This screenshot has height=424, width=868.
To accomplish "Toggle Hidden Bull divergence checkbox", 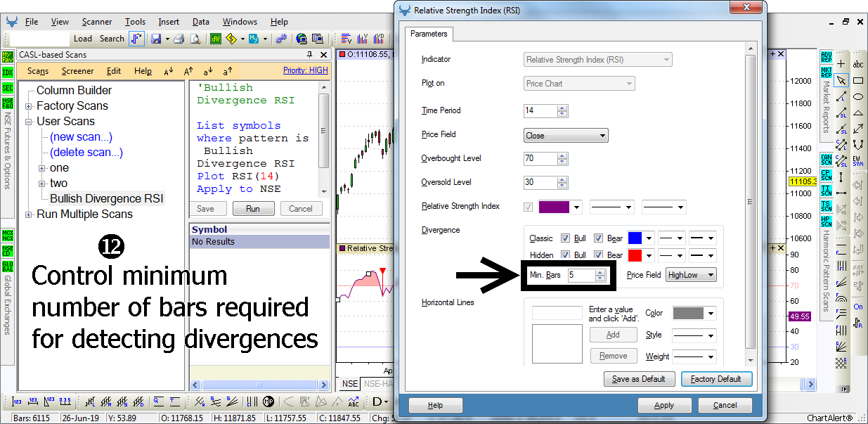I will click(x=566, y=255).
